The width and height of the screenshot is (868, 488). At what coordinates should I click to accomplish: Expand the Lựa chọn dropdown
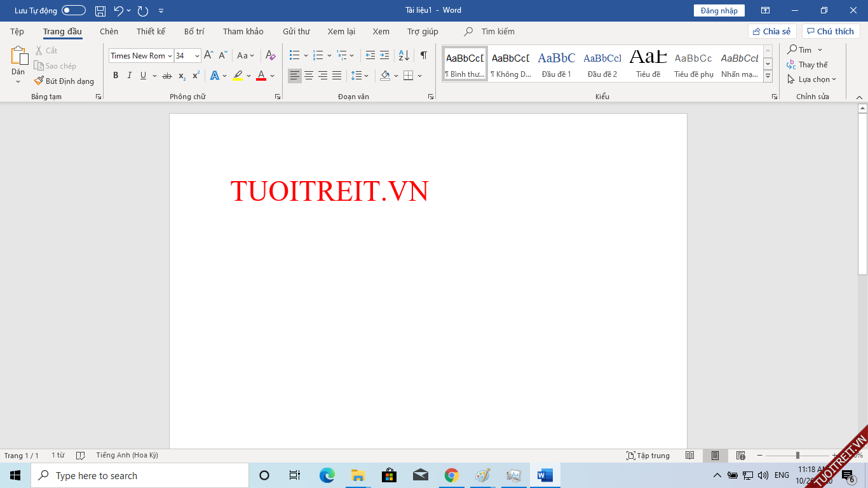[x=812, y=79]
